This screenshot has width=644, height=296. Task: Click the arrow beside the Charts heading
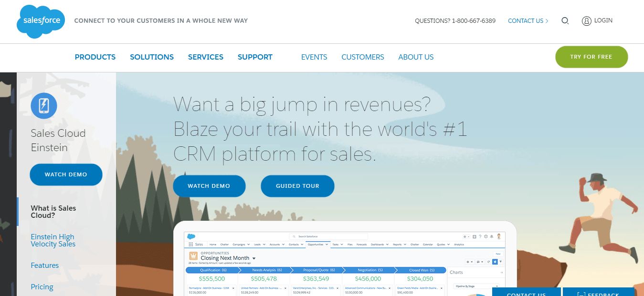[x=501, y=272]
